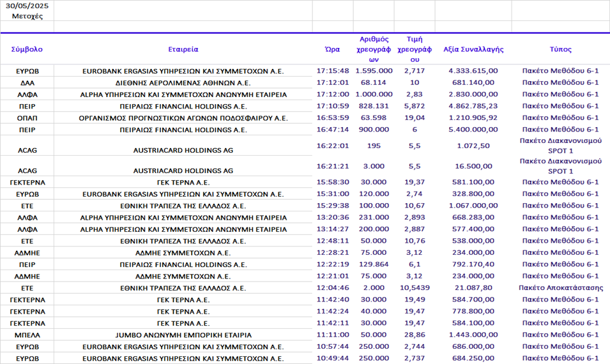Viewport: 610px width, 364px height.
Task: Click the price cell 10,76
Action: [415, 240]
